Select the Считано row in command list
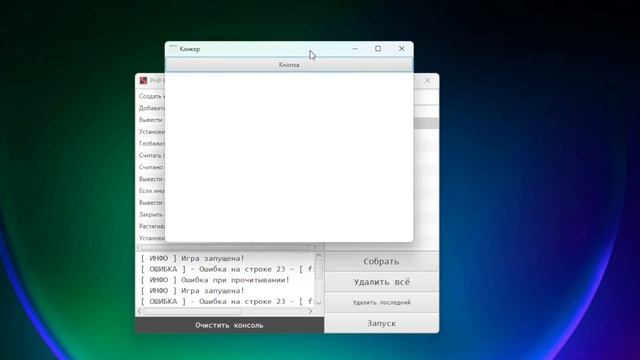Viewport: 640px width, 360px height. (x=151, y=167)
